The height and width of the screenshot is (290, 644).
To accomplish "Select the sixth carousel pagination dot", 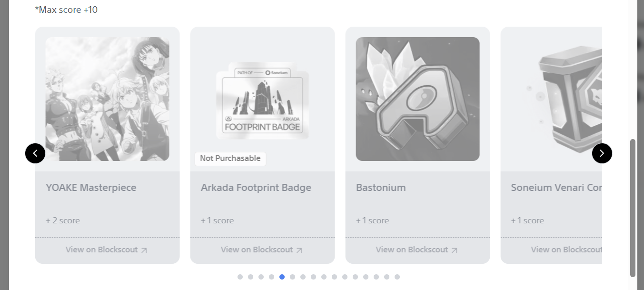I will tap(293, 277).
